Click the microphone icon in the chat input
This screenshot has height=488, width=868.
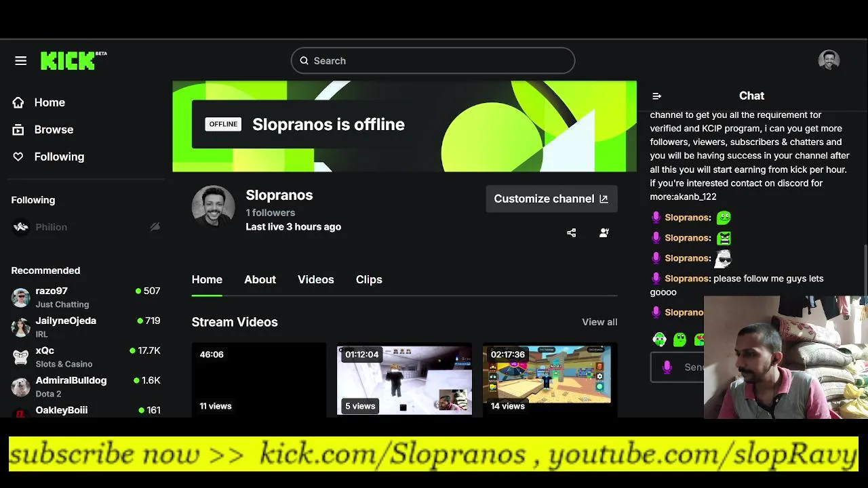click(x=667, y=367)
